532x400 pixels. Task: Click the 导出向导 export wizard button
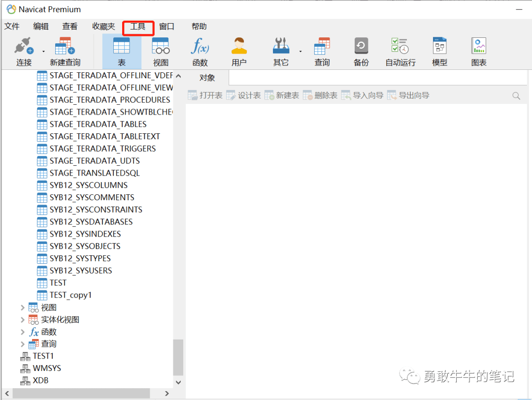pyautogui.click(x=408, y=95)
